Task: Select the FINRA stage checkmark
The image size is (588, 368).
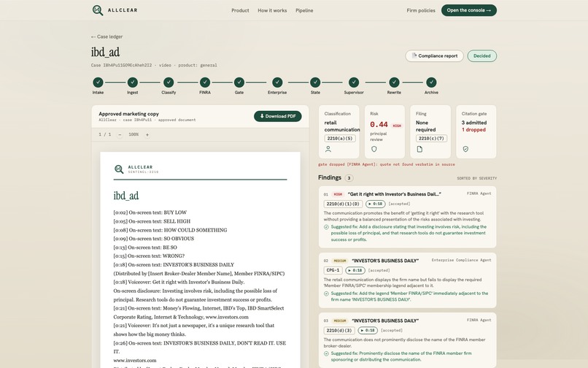Action: 205,83
